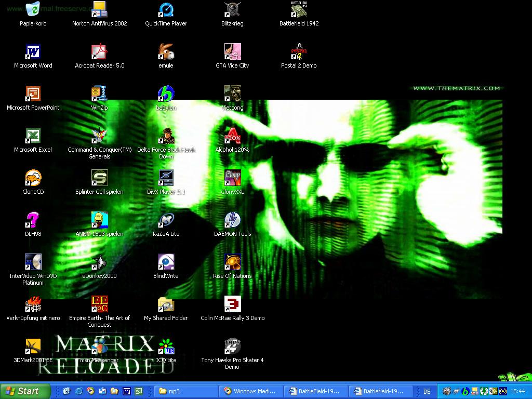Click the 15:44 system clock
Image resolution: width=532 pixels, height=399 pixels.
tap(517, 391)
